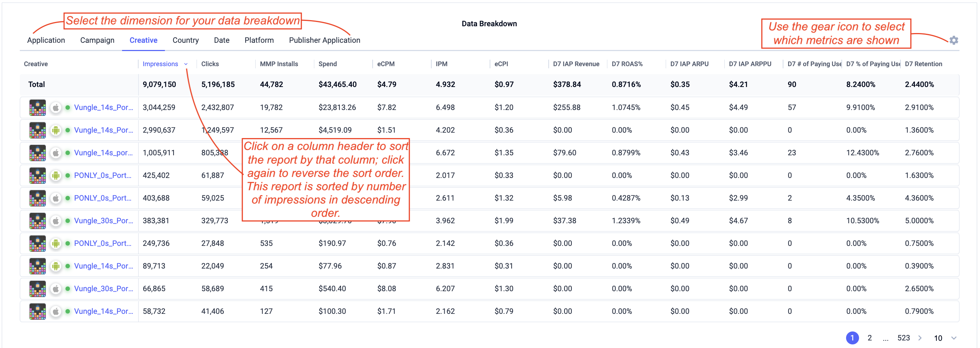This screenshot has height=348, width=980.
Task: Select the Publisher Application tab
Action: click(x=324, y=40)
